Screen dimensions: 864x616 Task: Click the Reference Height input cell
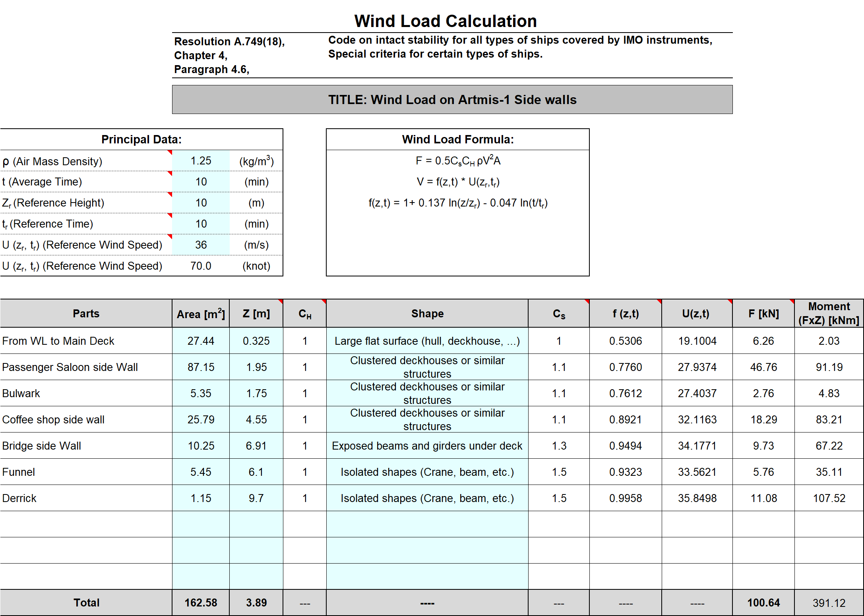pos(201,203)
